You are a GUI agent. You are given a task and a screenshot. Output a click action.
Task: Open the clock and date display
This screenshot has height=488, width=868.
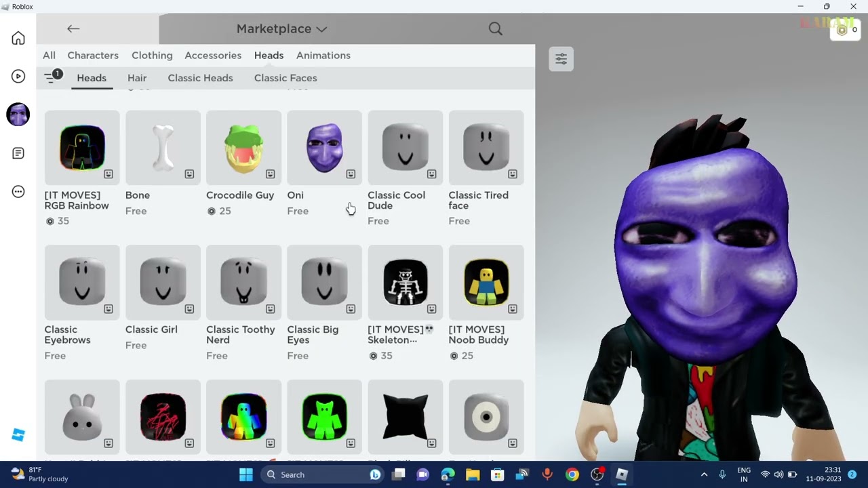823,474
